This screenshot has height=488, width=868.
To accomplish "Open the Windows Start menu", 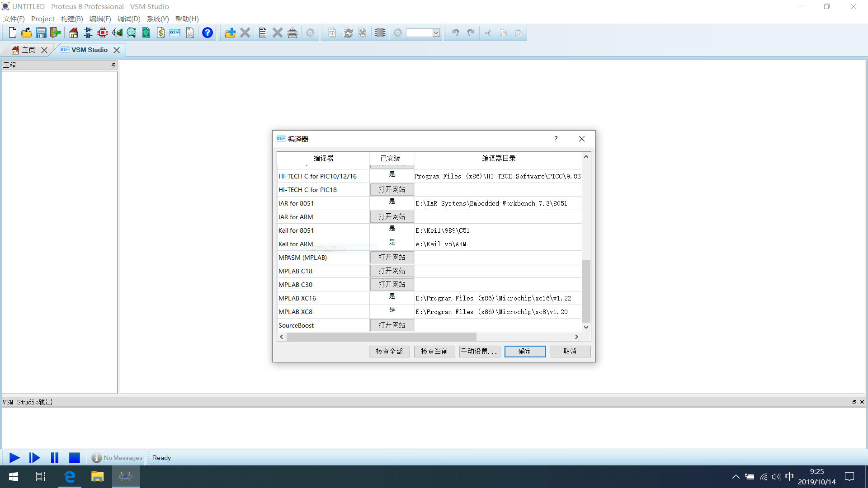I will point(14,477).
